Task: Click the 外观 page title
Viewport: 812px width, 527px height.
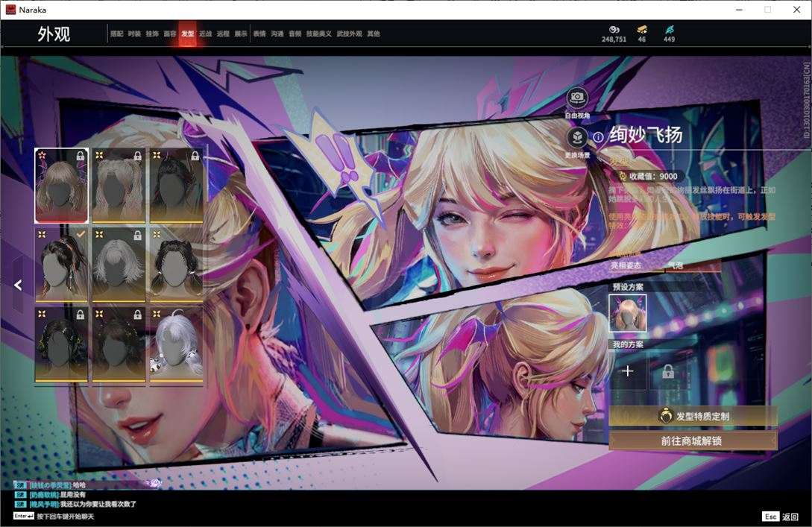Action: point(54,34)
